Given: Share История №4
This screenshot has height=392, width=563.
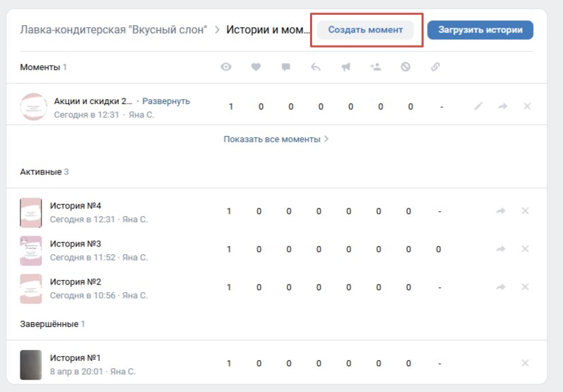Looking at the screenshot, I should 501,211.
